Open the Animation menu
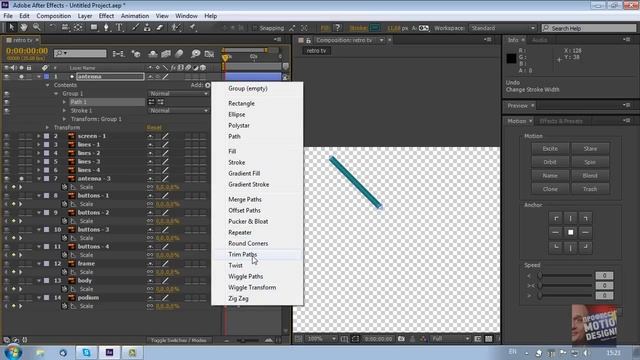This screenshot has height=360, width=640. 135,16
